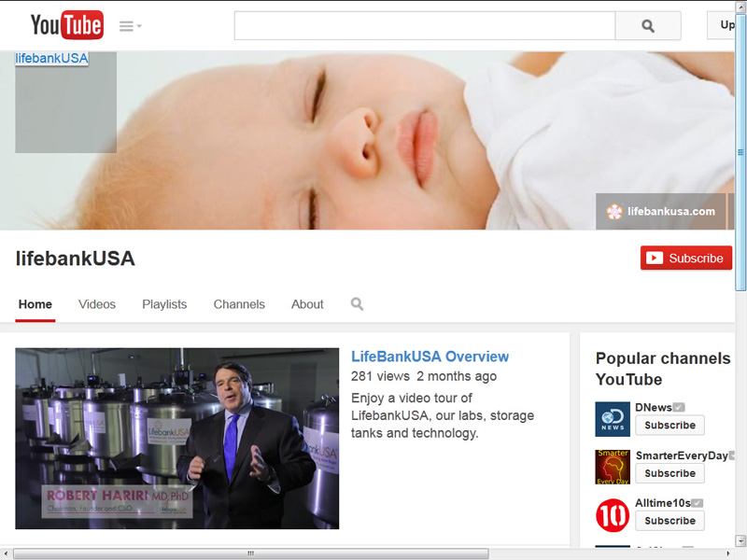
Task: Click the Alltime10s channel icon
Action: [613, 514]
